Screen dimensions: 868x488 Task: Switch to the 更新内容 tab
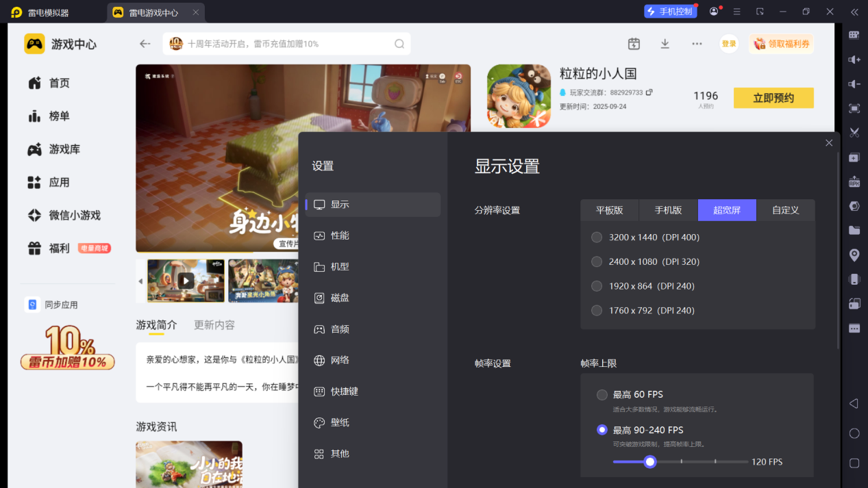coord(212,325)
